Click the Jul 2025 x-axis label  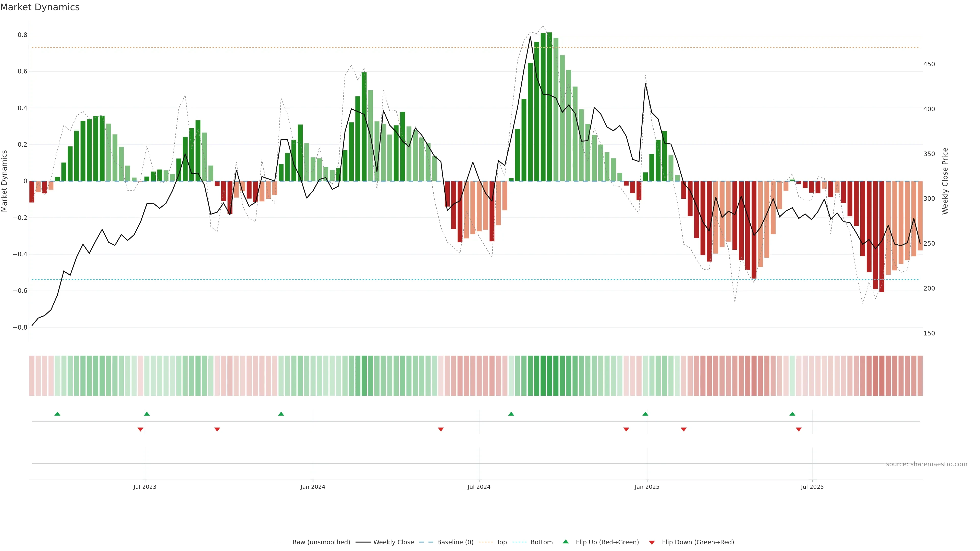(812, 487)
